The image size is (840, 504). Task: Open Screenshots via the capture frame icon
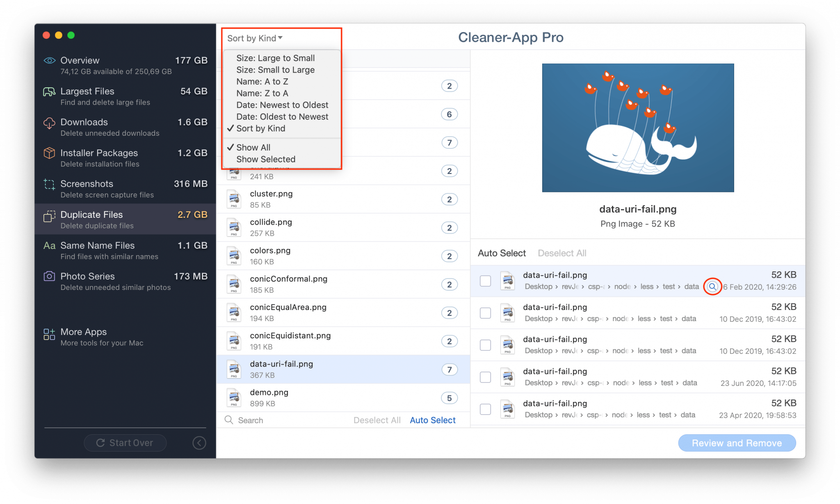(49, 184)
